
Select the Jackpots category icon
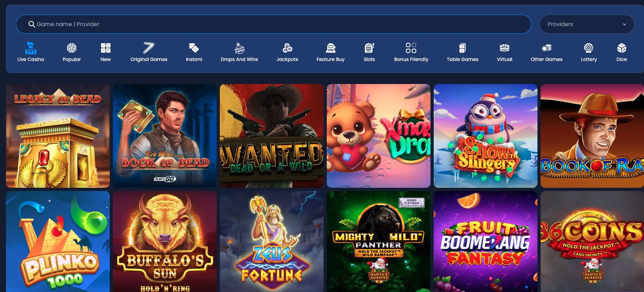tap(287, 48)
